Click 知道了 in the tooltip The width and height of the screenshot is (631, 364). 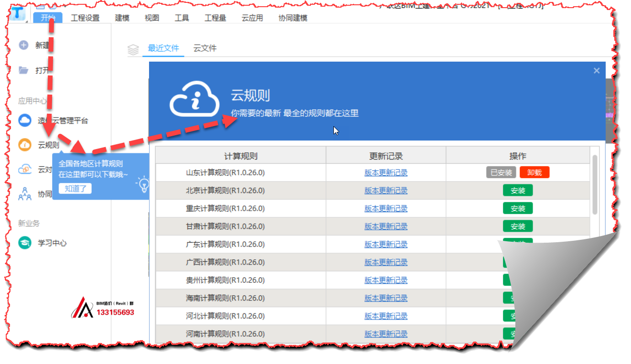pyautogui.click(x=75, y=188)
